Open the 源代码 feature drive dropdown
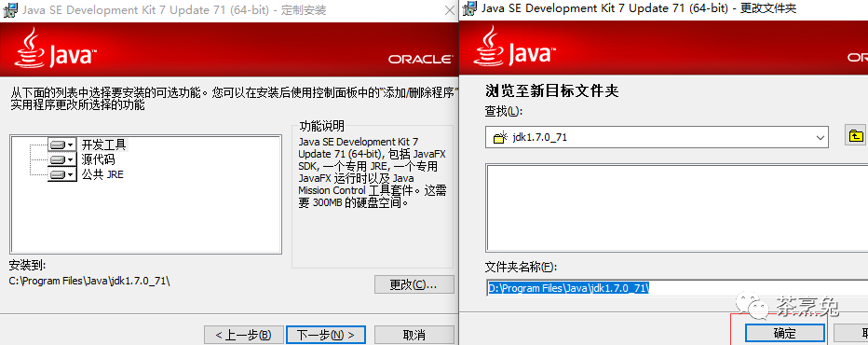 (x=62, y=159)
